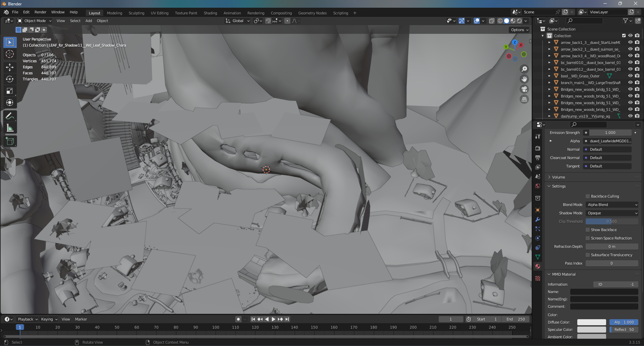644x346 pixels.
Task: Activate the Add Cube tool
Action: 10,141
